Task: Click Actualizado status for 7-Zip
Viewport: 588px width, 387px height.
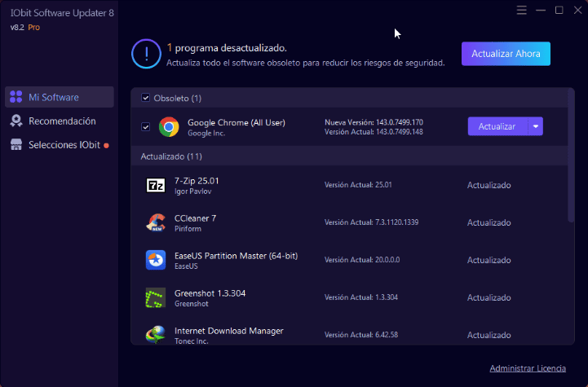Action: point(489,185)
